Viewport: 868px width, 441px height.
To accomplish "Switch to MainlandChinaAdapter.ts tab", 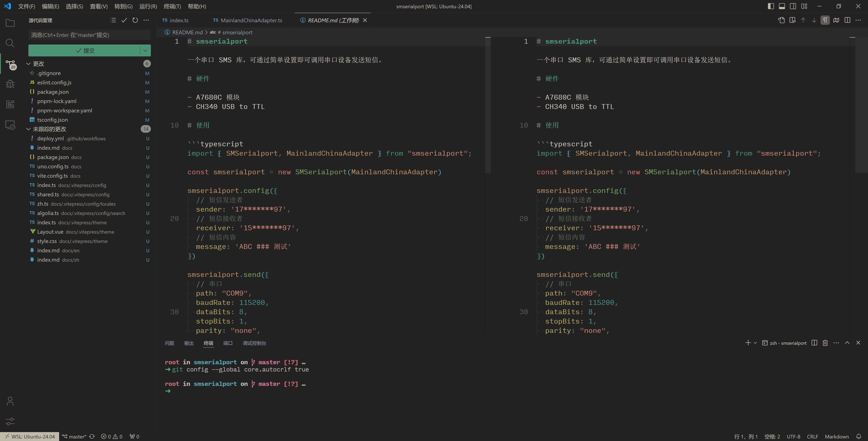I will (x=251, y=20).
